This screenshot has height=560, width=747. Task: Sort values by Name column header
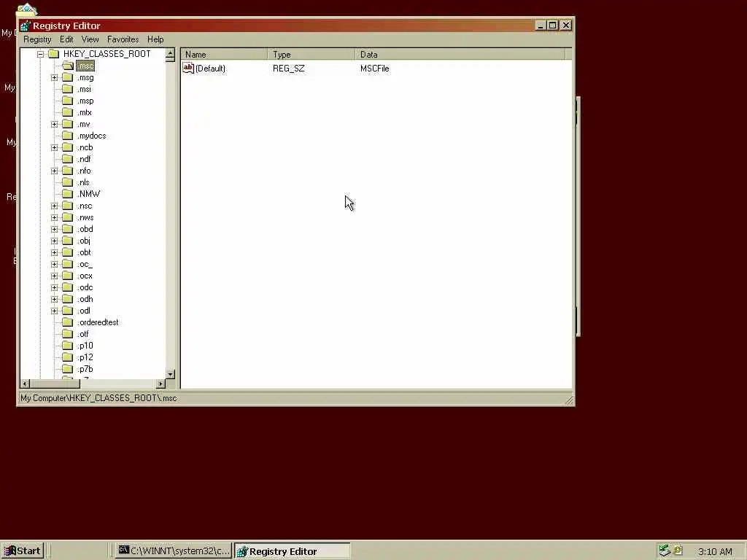pyautogui.click(x=224, y=54)
